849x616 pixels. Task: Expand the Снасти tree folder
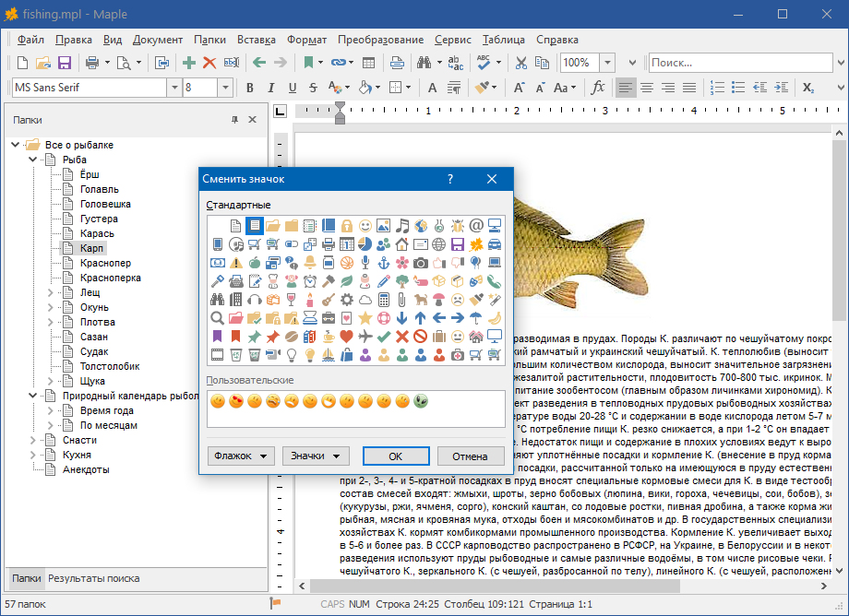[x=34, y=440]
